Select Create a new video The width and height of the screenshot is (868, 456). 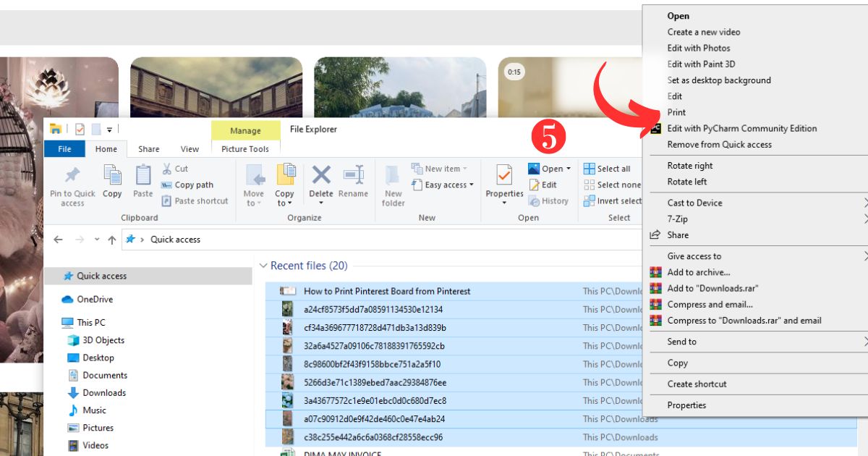click(x=704, y=32)
